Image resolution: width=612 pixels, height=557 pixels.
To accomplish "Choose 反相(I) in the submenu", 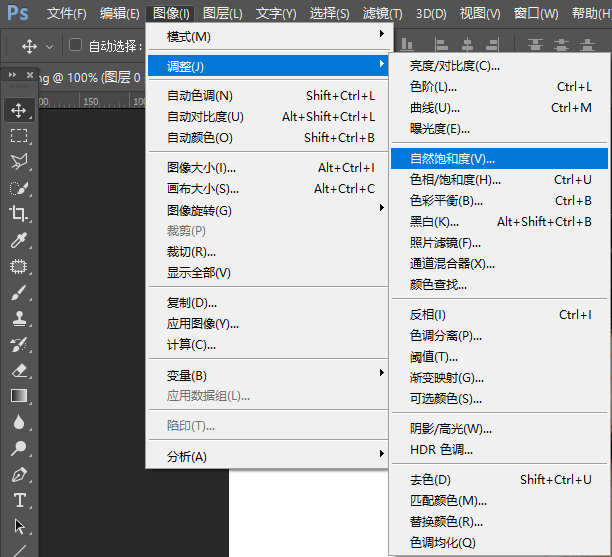I will (499, 315).
